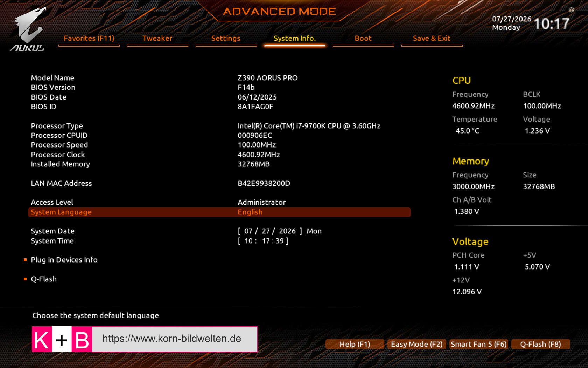Click the System Time label

(52, 241)
